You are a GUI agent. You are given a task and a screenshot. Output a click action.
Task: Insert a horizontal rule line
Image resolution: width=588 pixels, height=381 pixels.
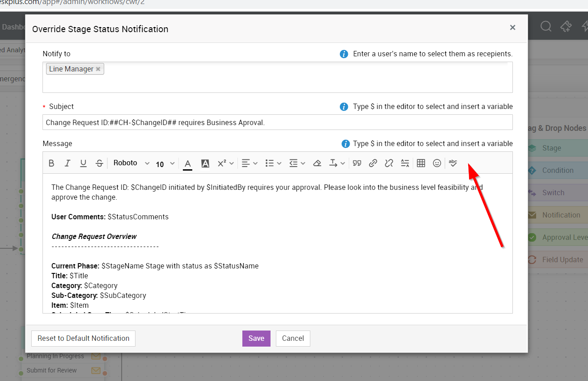(405, 163)
